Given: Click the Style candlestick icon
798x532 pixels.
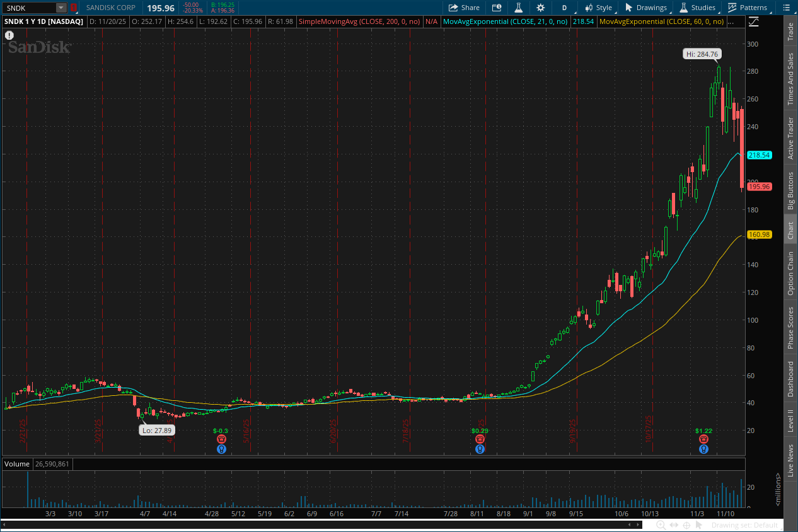Looking at the screenshot, I should tap(589, 8).
